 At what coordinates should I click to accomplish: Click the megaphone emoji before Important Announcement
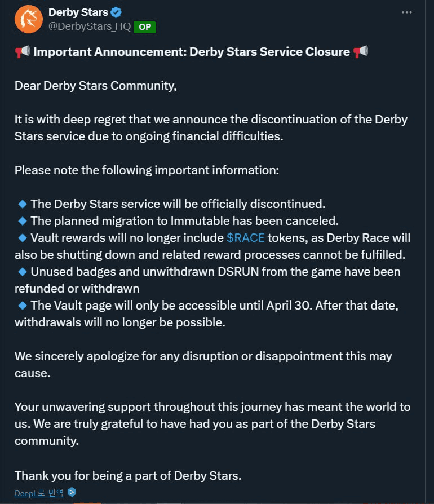[x=23, y=51]
